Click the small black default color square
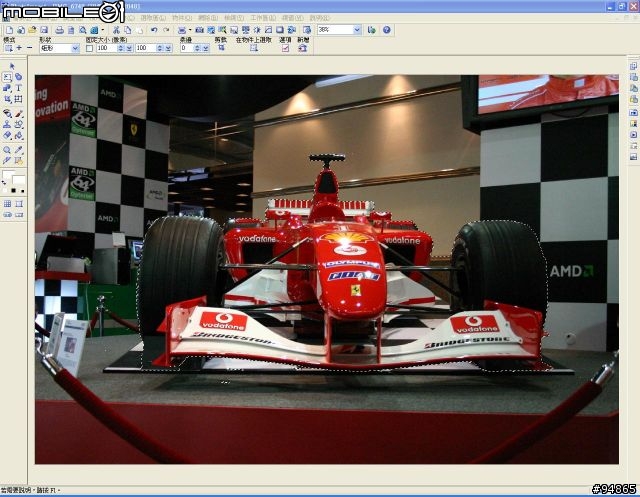The height and width of the screenshot is (497, 640). click(13, 191)
